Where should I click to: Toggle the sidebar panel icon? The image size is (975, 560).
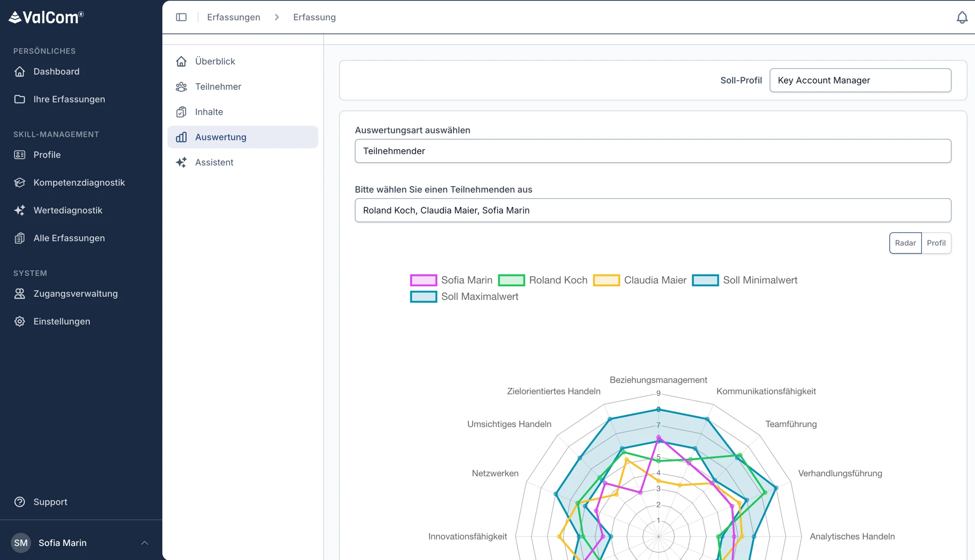[181, 17]
